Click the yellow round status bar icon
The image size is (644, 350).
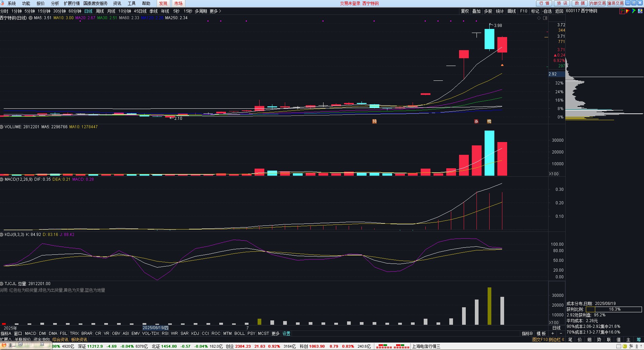[625, 346]
